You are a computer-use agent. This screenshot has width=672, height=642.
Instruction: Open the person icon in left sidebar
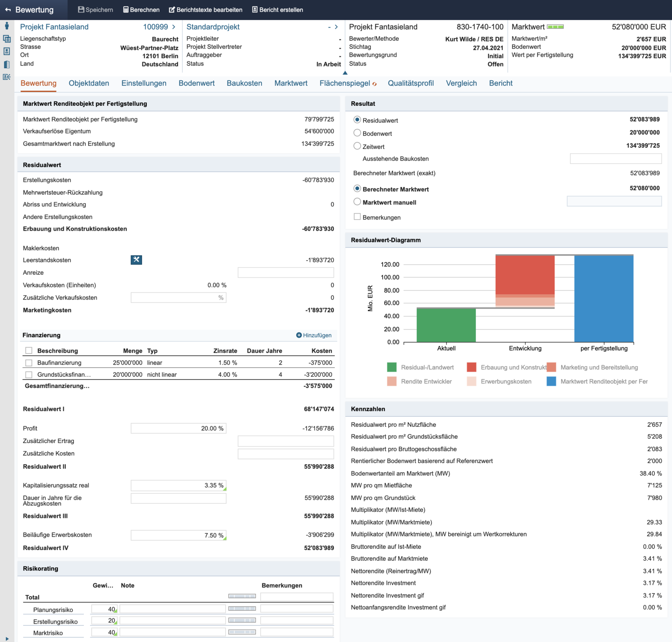[6, 26]
